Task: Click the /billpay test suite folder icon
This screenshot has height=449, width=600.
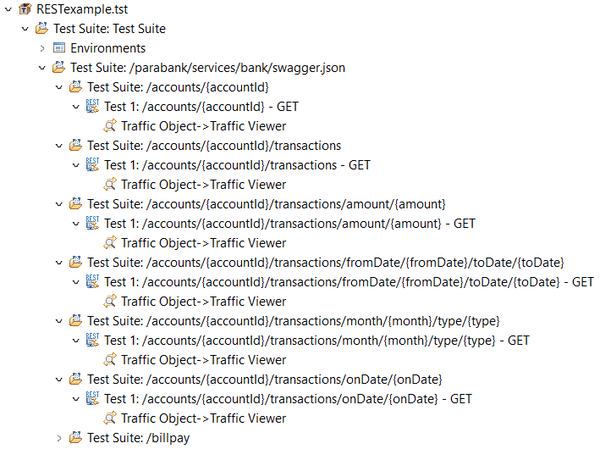Action: coord(76,438)
